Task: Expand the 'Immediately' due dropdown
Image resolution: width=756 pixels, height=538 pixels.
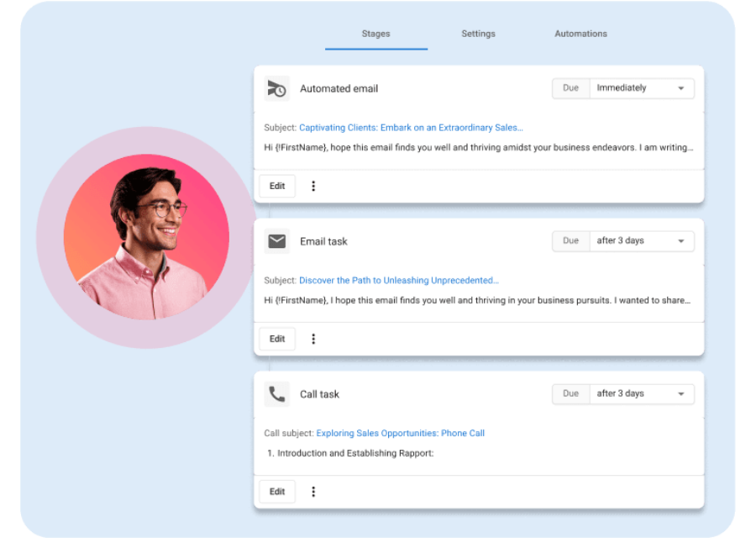Action: 641,88
